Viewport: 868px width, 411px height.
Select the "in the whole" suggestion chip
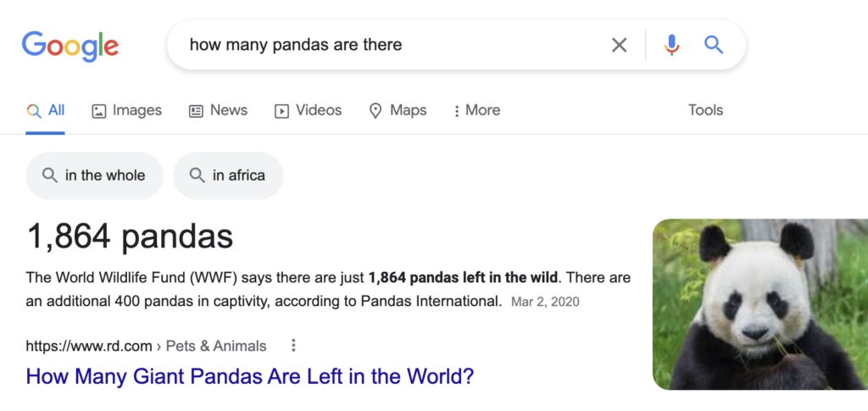click(x=94, y=175)
